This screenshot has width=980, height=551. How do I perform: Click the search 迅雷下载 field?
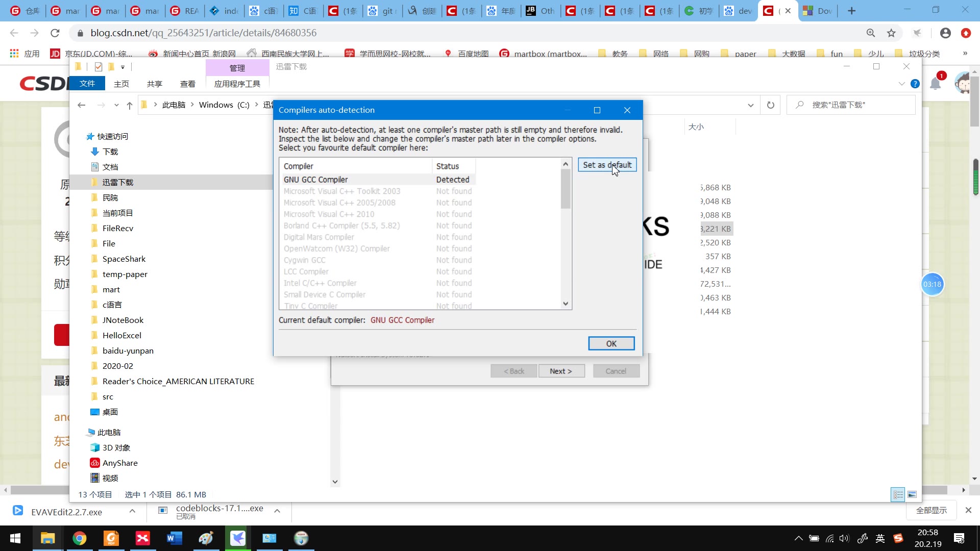coord(851,105)
